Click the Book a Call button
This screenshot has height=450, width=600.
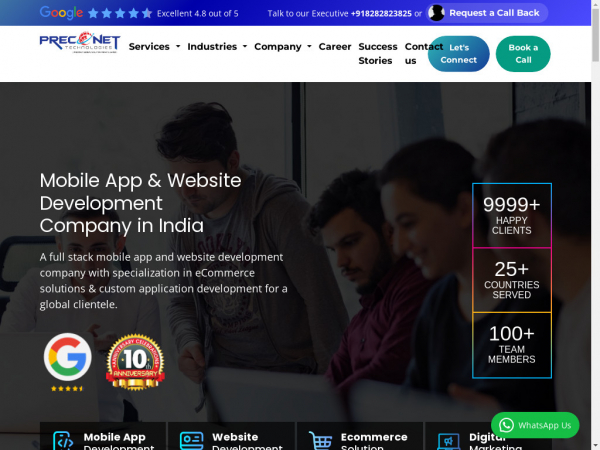[523, 54]
